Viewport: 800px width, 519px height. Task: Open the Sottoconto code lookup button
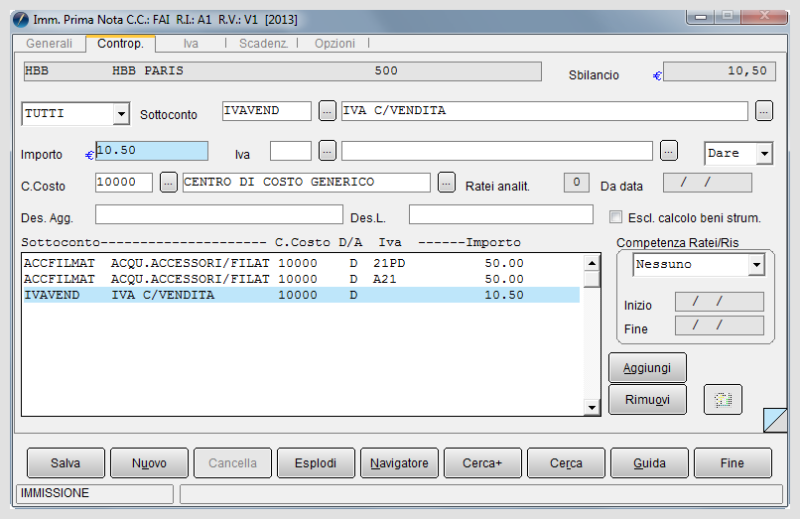[x=327, y=111]
